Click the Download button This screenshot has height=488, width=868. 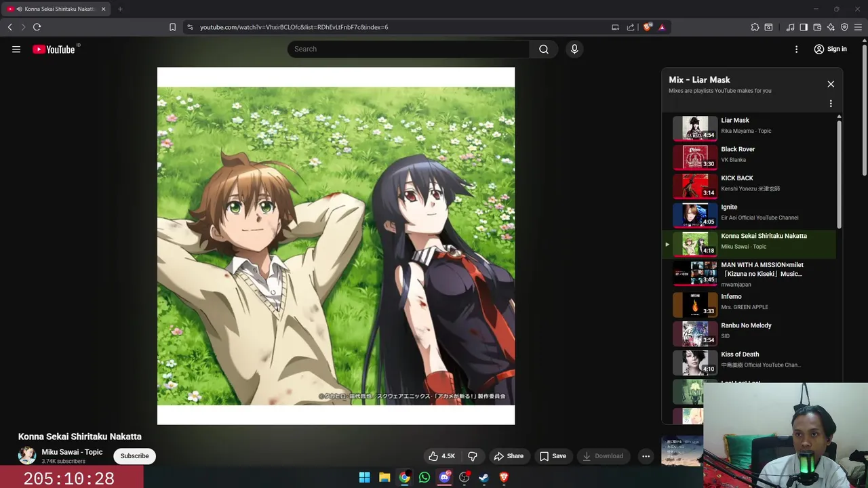[x=603, y=456]
